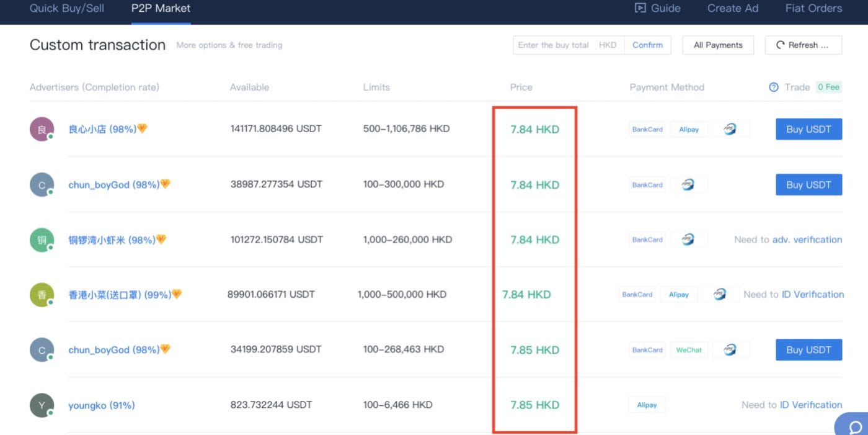Click the FPS payment icon in 良心小店 row

(x=731, y=128)
